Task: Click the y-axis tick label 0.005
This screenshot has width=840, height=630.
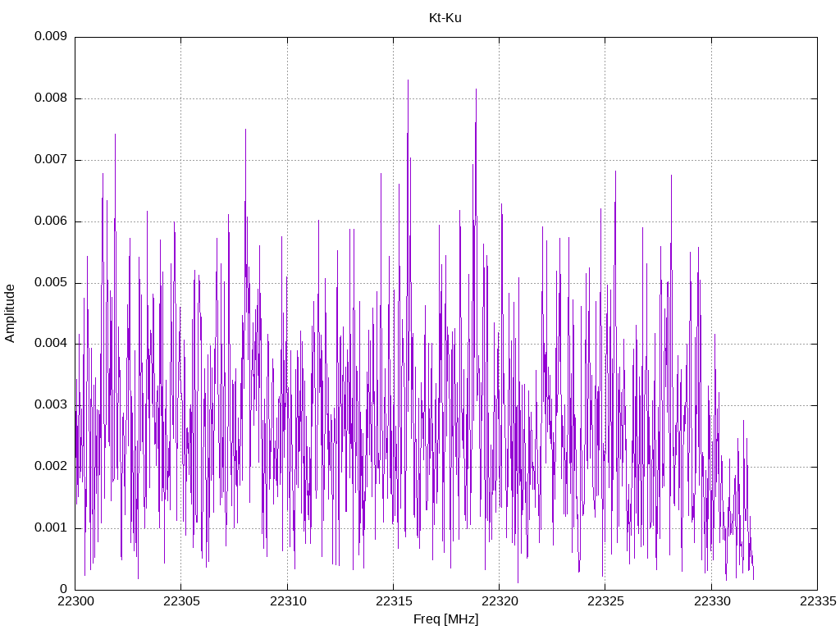Action: pyautogui.click(x=51, y=282)
